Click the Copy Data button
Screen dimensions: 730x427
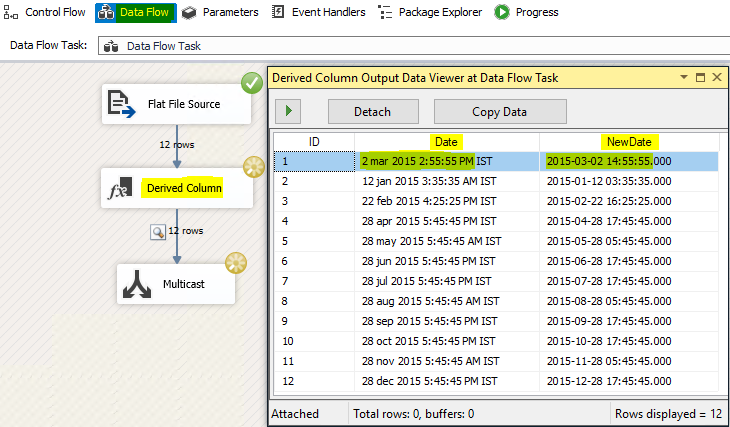(x=500, y=111)
